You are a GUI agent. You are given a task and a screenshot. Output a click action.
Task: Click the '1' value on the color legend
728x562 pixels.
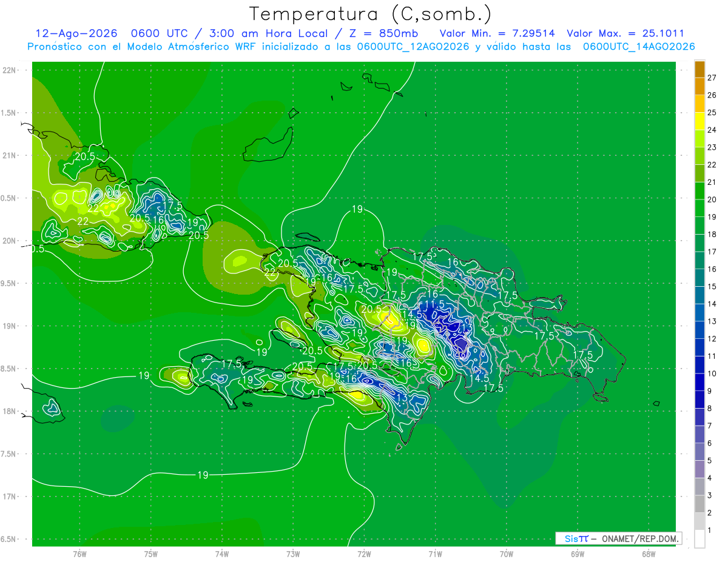pyautogui.click(x=709, y=530)
